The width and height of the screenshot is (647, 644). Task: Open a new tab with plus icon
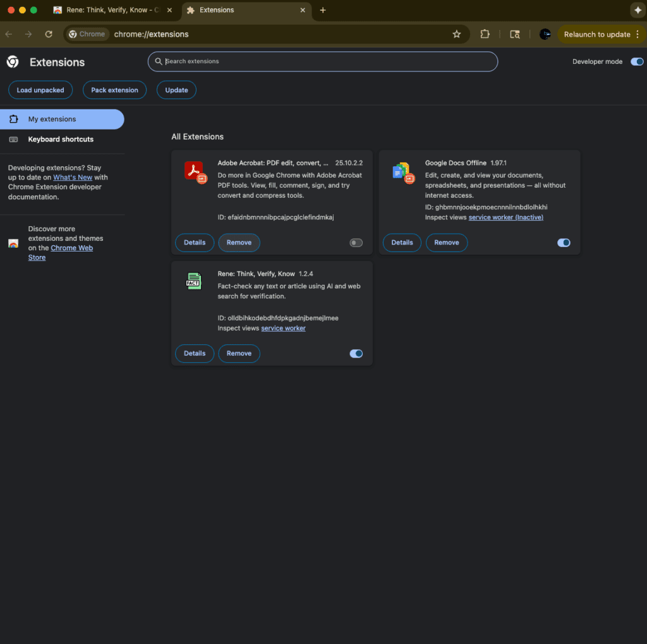323,10
